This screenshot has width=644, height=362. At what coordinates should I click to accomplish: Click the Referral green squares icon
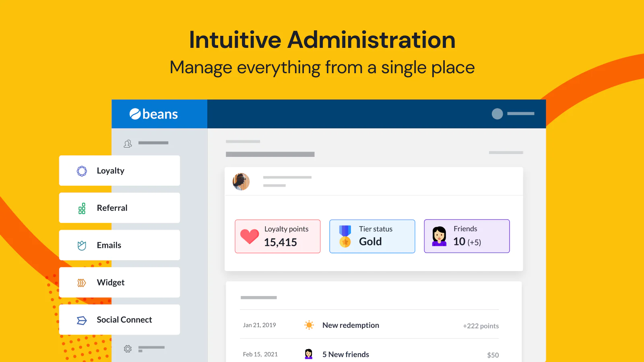click(82, 208)
